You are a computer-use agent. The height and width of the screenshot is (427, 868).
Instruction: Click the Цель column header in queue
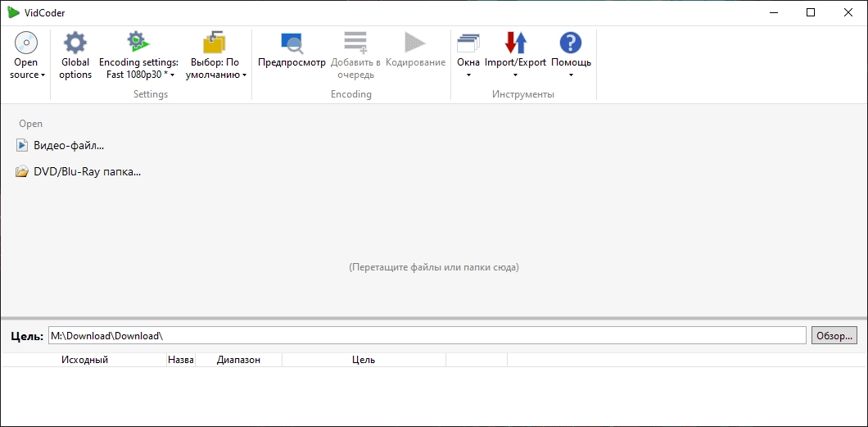[364, 360]
